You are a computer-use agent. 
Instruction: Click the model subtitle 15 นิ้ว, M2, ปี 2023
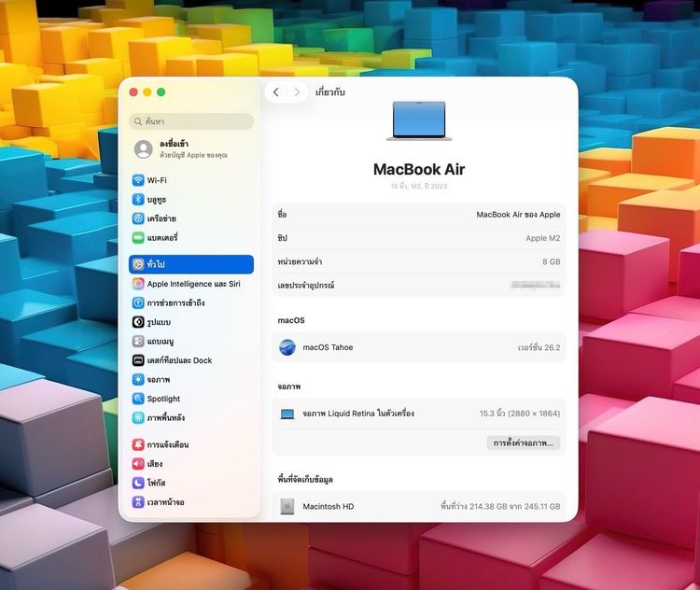[x=419, y=187]
